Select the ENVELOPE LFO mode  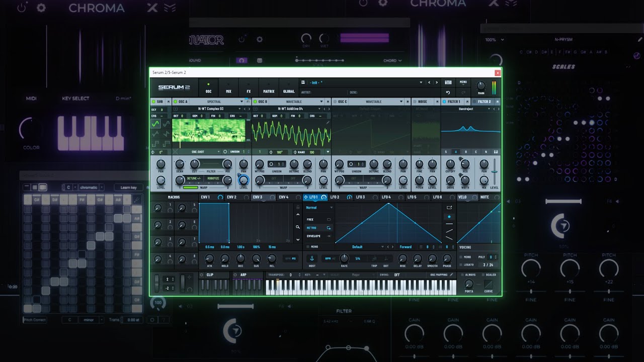[x=318, y=236]
